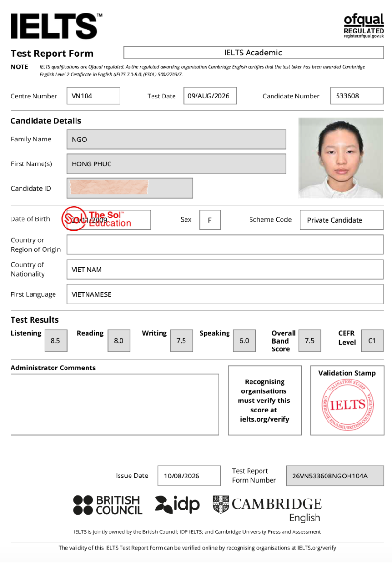Click the ielts.org/verify text in the box

click(x=265, y=419)
